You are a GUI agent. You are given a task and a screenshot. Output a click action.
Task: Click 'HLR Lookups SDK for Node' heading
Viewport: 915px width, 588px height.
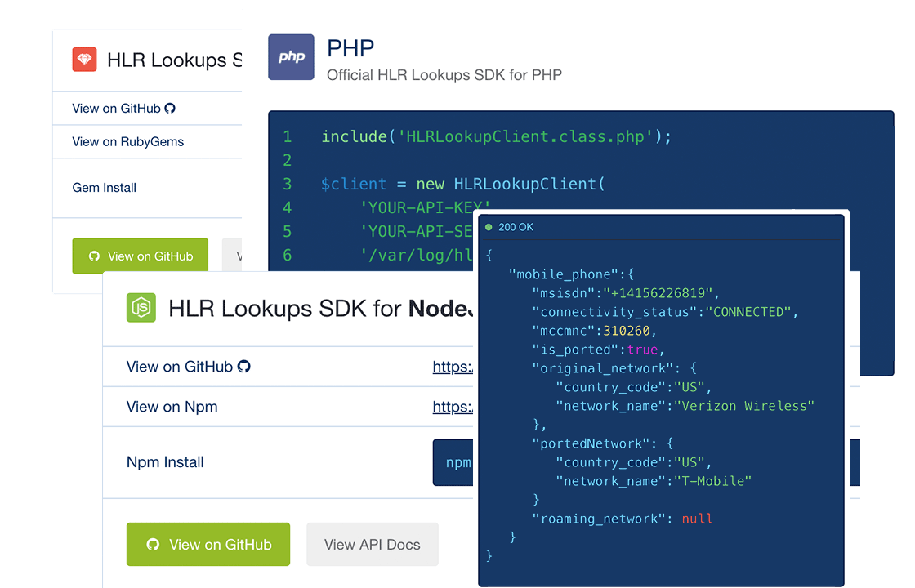tap(321, 308)
